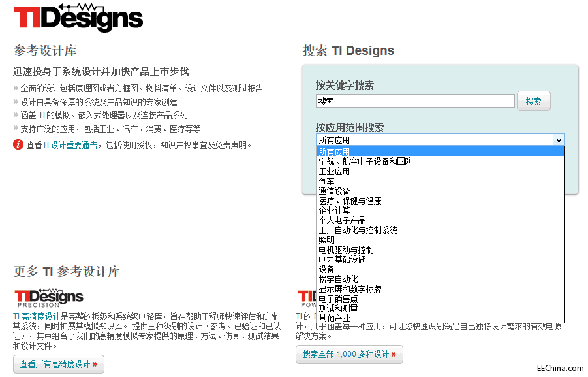Select 设备 in the application list
Viewport: 588px width, 377px height.
441,269
